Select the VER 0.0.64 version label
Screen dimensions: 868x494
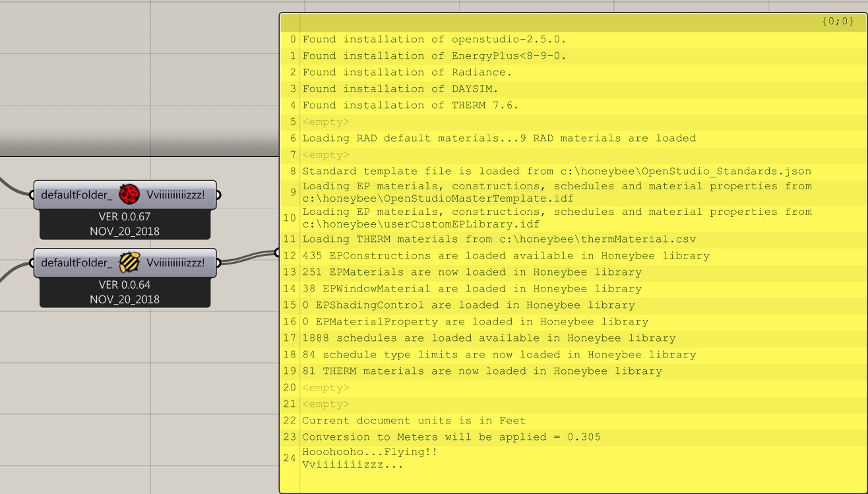click(x=124, y=284)
